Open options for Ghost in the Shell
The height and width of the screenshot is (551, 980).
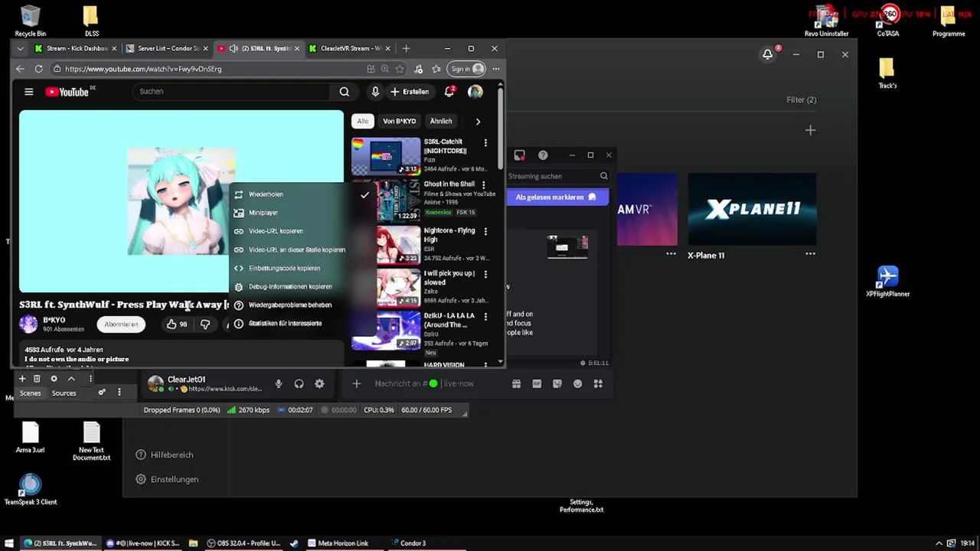tap(485, 185)
